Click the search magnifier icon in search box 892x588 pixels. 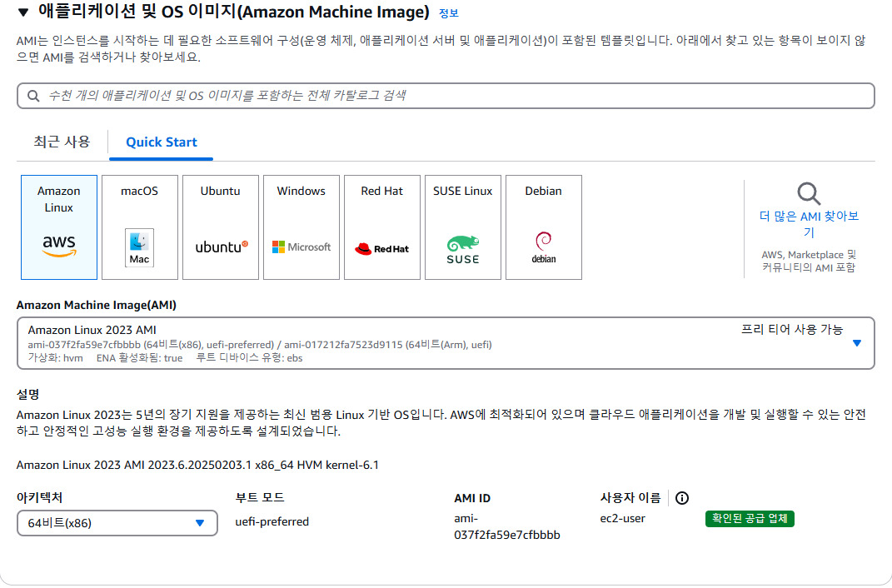33,96
